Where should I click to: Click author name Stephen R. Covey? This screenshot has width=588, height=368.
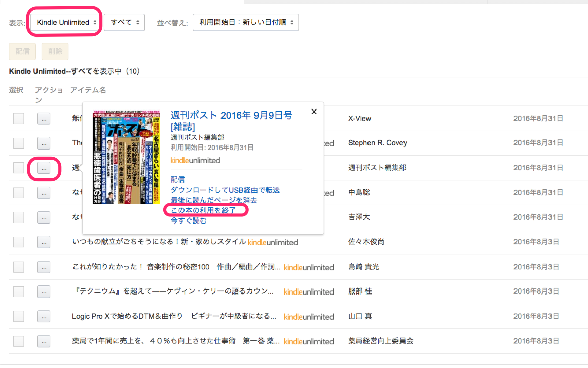pos(378,143)
